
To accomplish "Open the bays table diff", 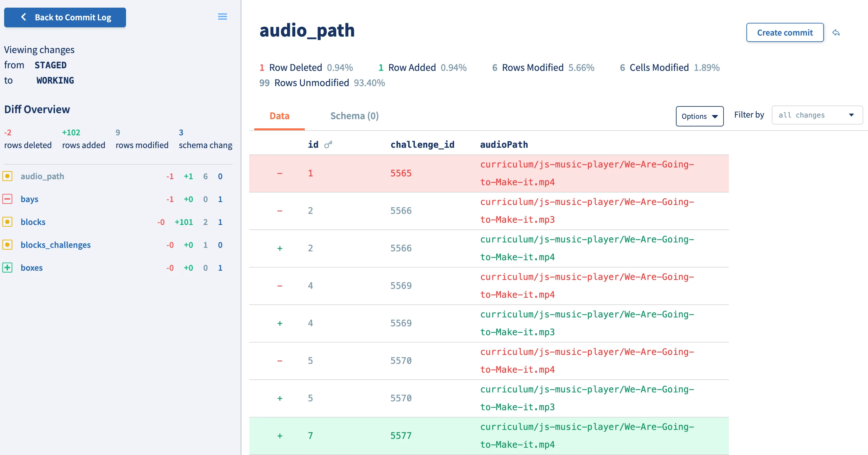I will click(29, 199).
